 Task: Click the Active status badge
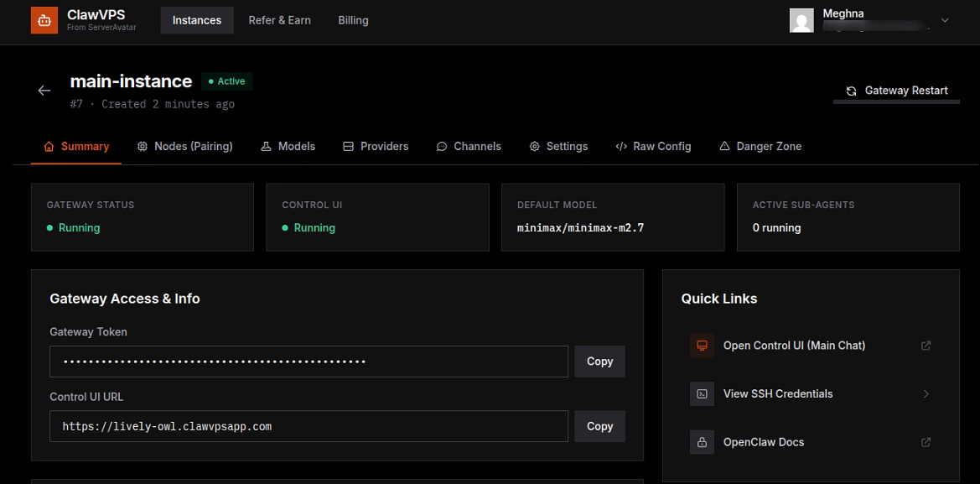click(x=227, y=81)
